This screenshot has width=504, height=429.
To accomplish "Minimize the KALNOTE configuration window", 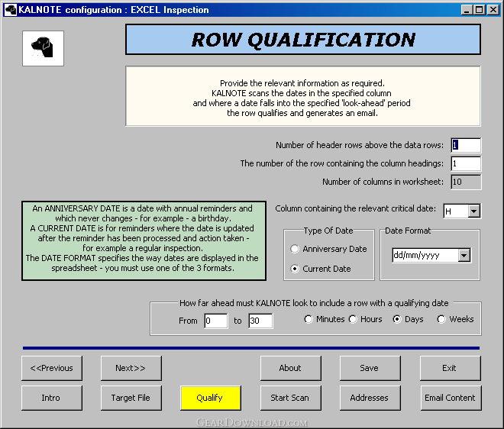I will tap(467, 10).
